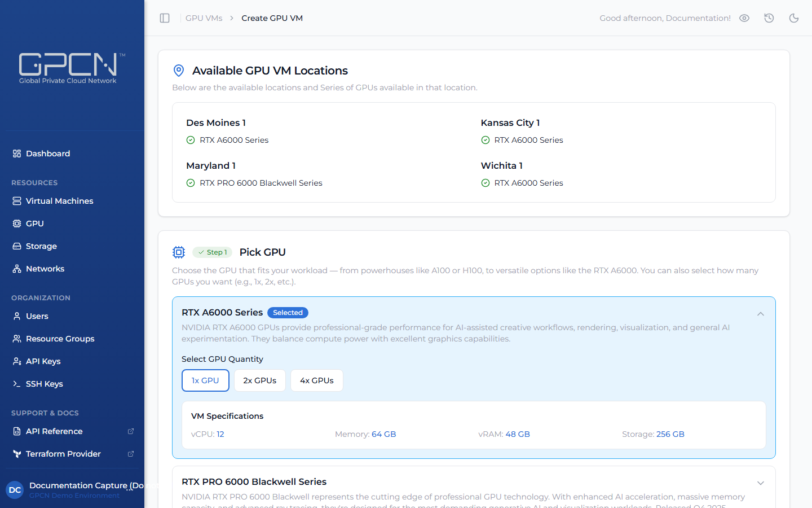Click GPU VMs breadcrumb link
This screenshot has height=508, width=812.
204,18
